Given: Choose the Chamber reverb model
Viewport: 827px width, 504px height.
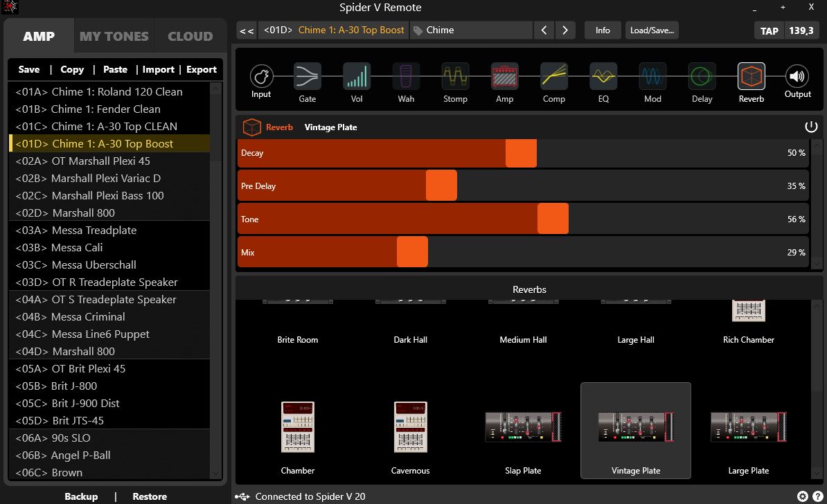Looking at the screenshot, I should click(297, 431).
